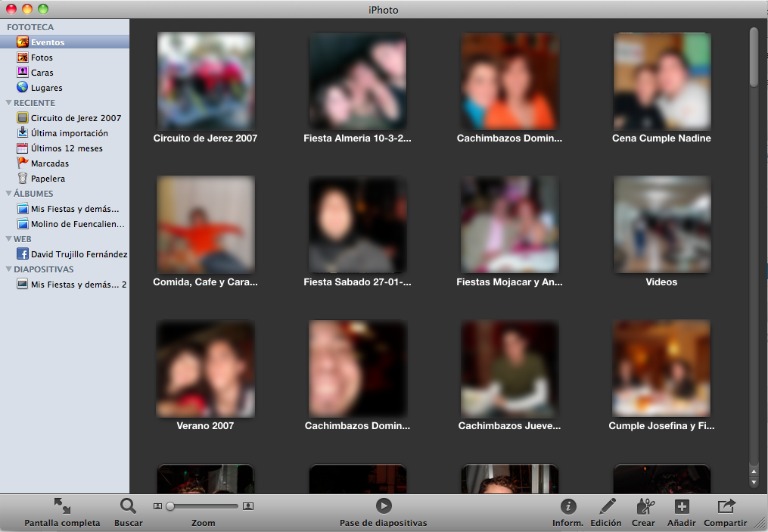
Task: Collapse the WEB section
Action: coord(8,239)
